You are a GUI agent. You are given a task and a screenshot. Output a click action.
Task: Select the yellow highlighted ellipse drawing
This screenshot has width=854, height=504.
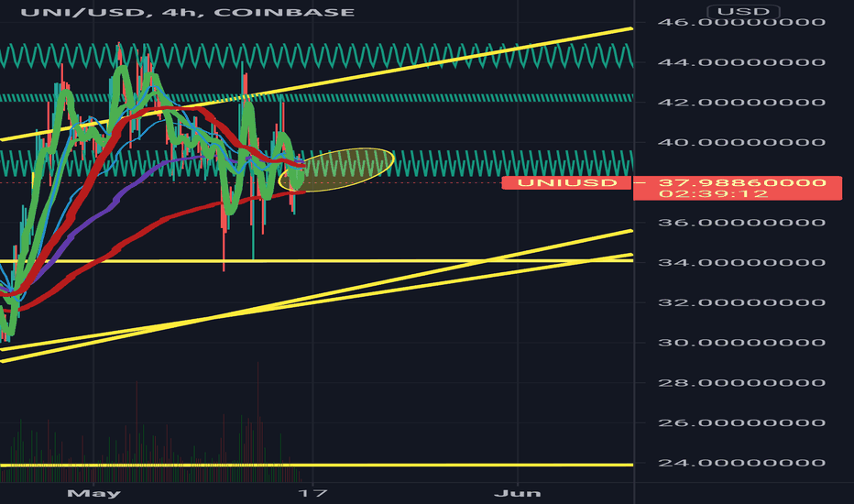click(x=336, y=170)
